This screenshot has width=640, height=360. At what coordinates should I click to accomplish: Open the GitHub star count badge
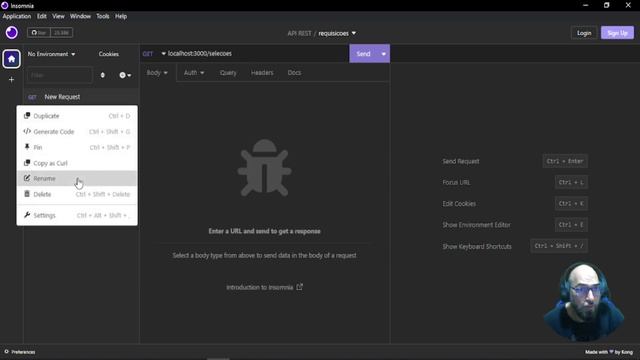(x=61, y=33)
